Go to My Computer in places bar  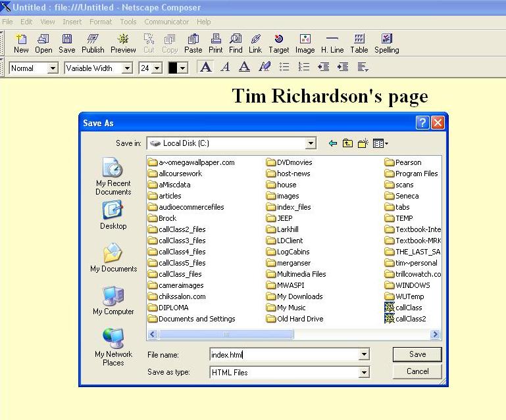[x=113, y=300]
